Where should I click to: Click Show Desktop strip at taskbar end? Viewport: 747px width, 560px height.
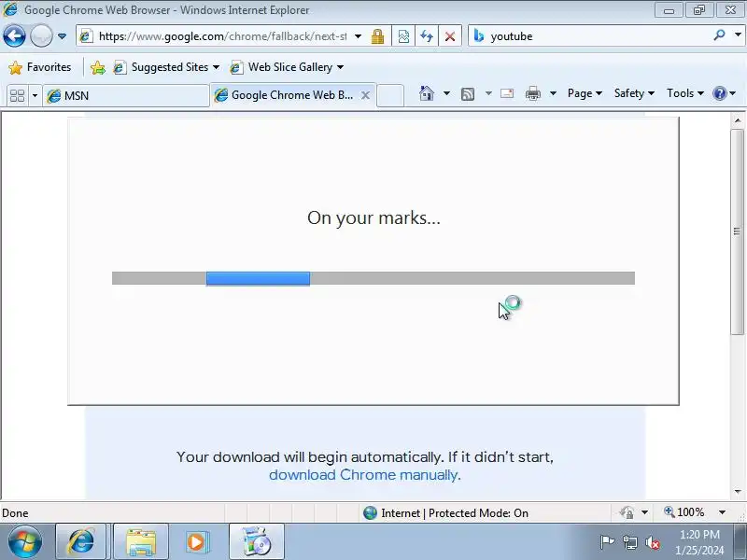(x=740, y=542)
